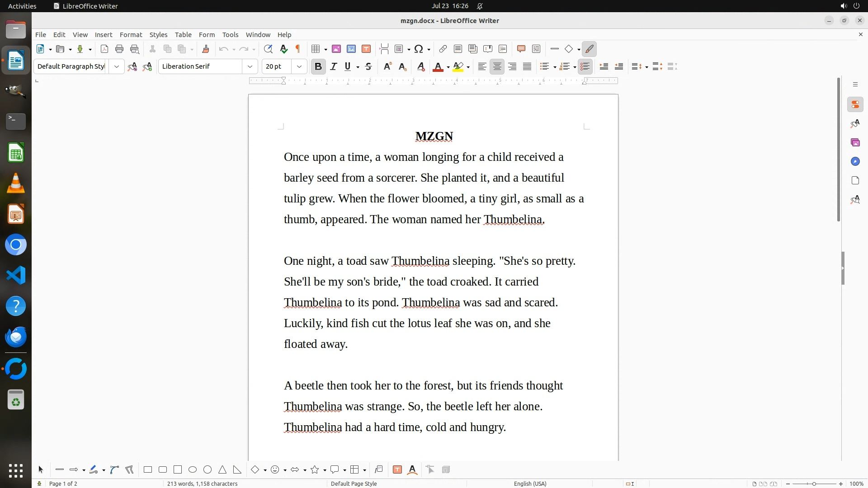Click the zoom slider in status bar
This screenshot has width=868, height=488.
pos(814,483)
